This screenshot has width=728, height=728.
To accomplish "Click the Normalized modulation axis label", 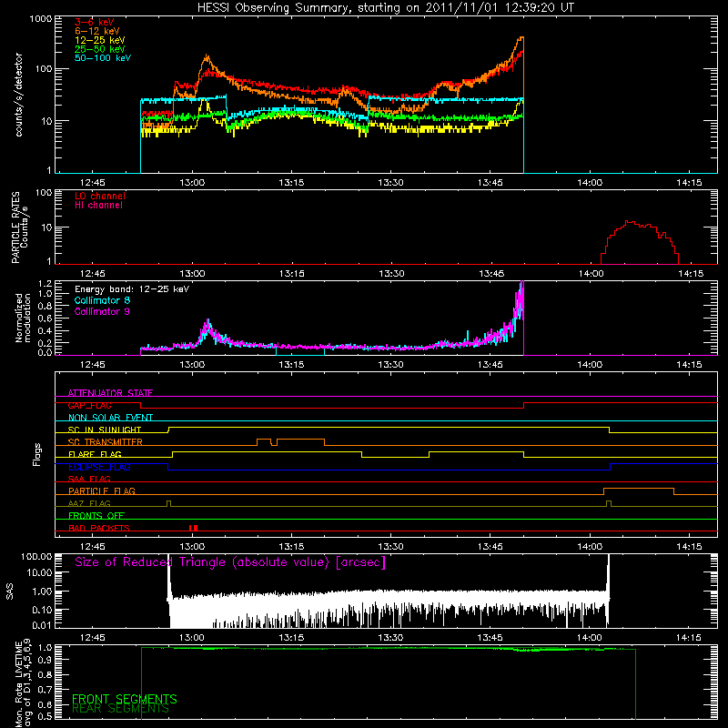I will pyautogui.click(x=23, y=318).
